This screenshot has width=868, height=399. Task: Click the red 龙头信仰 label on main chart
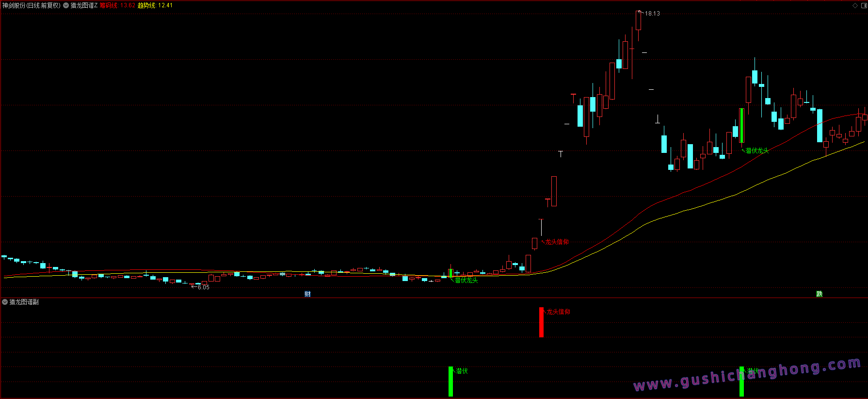pos(557,242)
